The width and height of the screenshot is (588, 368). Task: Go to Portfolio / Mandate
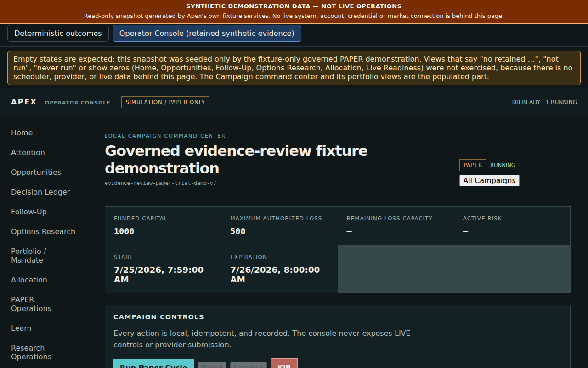(x=28, y=256)
